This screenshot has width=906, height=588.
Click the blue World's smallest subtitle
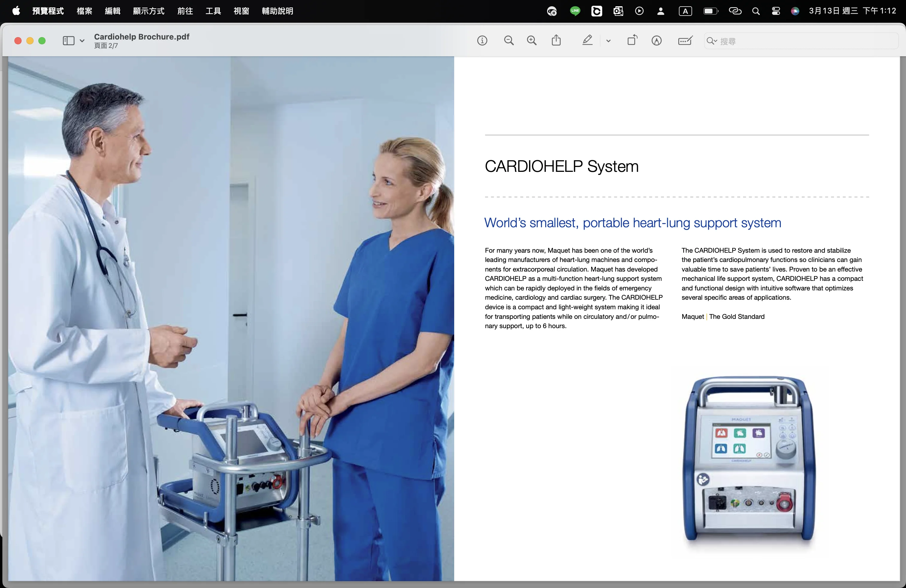(632, 222)
